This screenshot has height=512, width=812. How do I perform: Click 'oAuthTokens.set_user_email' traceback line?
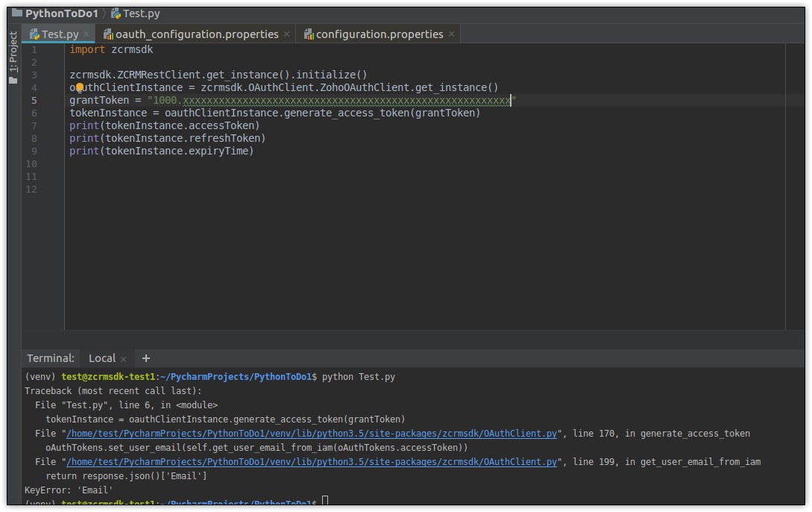click(256, 447)
